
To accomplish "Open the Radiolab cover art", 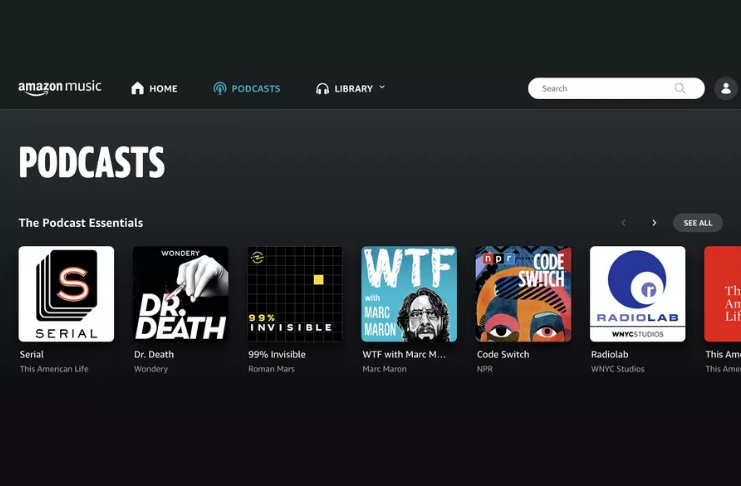I will coord(638,294).
